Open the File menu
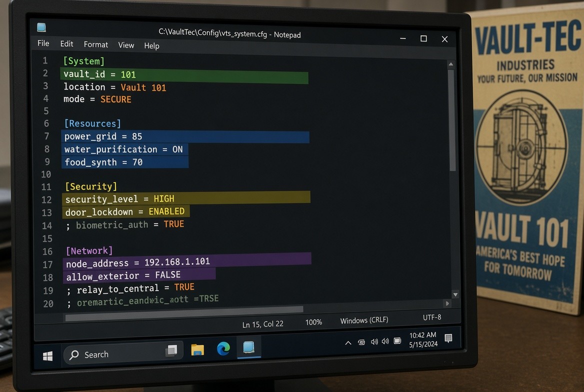This screenshot has width=584, height=392. click(43, 43)
